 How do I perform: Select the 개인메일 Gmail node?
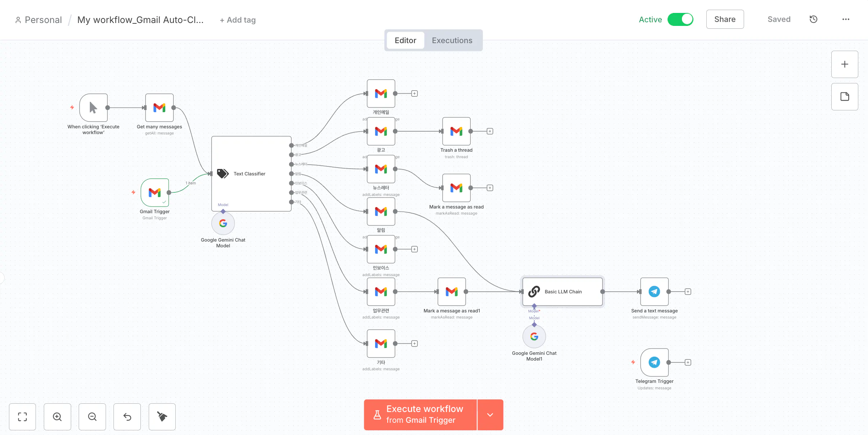click(x=381, y=93)
